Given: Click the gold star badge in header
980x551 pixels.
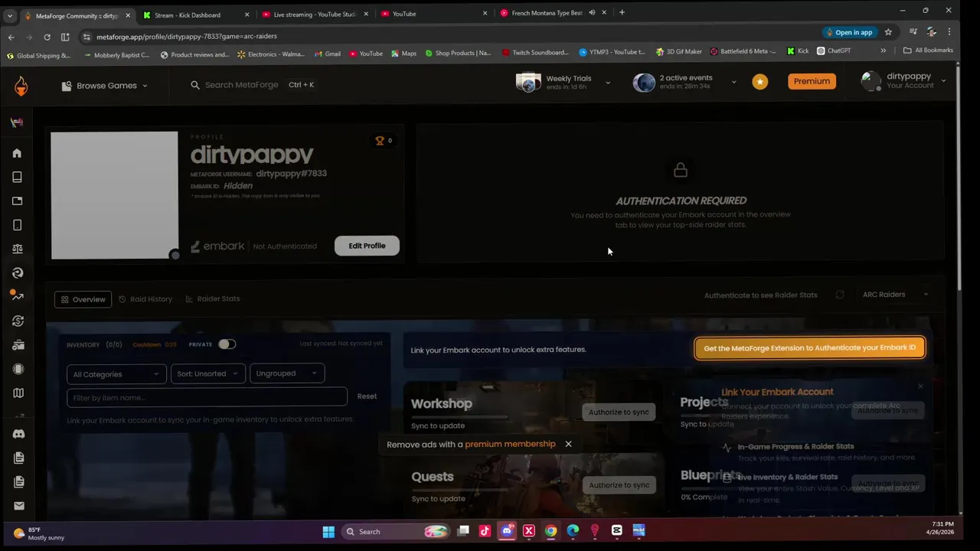Looking at the screenshot, I should coord(759,81).
